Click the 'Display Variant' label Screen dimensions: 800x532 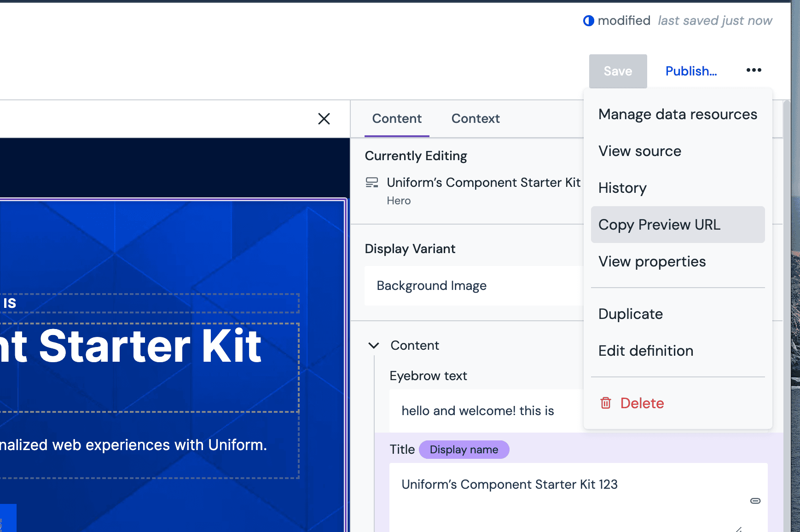point(410,249)
